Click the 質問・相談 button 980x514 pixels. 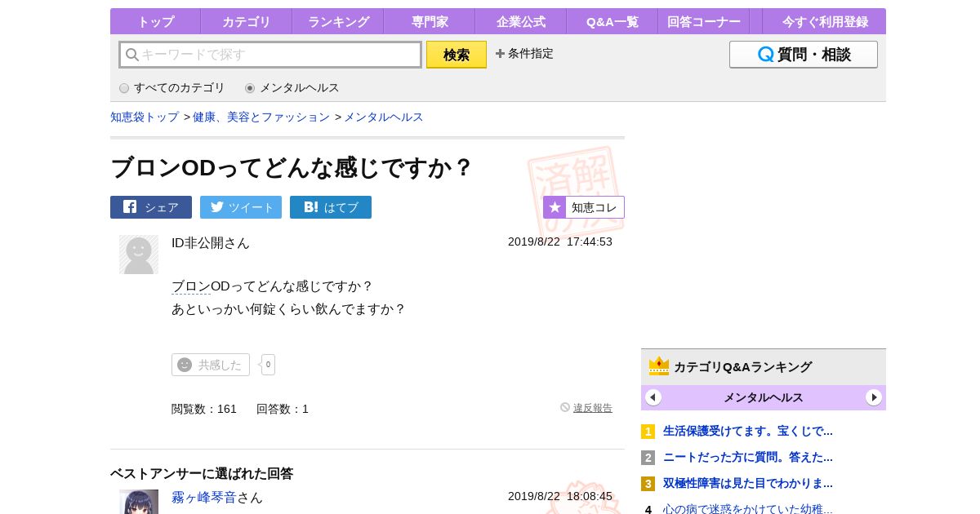(804, 55)
